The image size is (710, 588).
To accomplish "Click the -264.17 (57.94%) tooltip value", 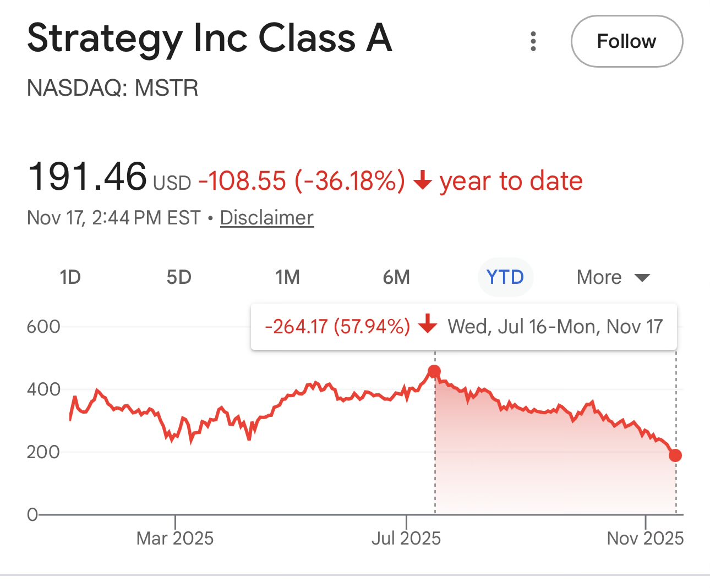I will pos(337,327).
